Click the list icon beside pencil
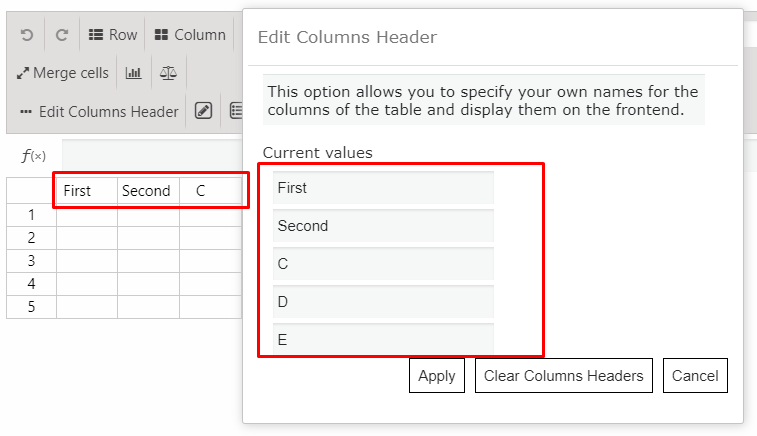Image resolution: width=757 pixels, height=436 pixels. coord(236,111)
